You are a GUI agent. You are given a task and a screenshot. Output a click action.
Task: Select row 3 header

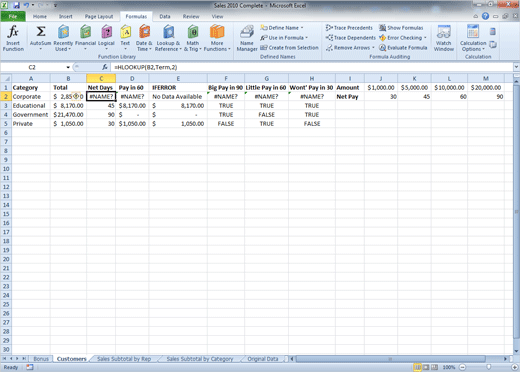(6, 106)
